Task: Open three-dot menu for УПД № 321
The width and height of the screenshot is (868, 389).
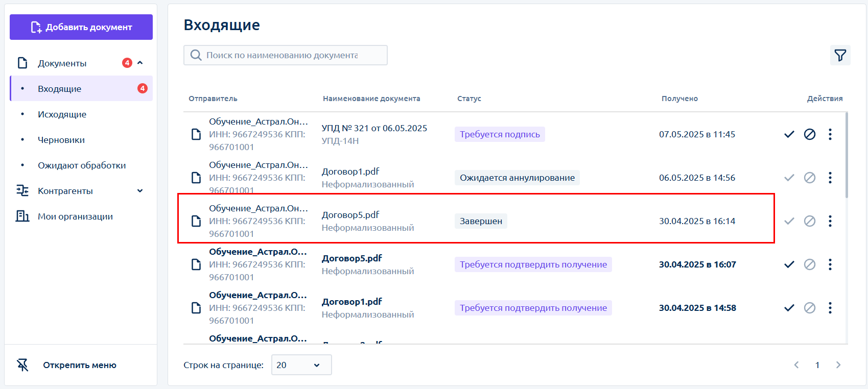Action: 830,134
